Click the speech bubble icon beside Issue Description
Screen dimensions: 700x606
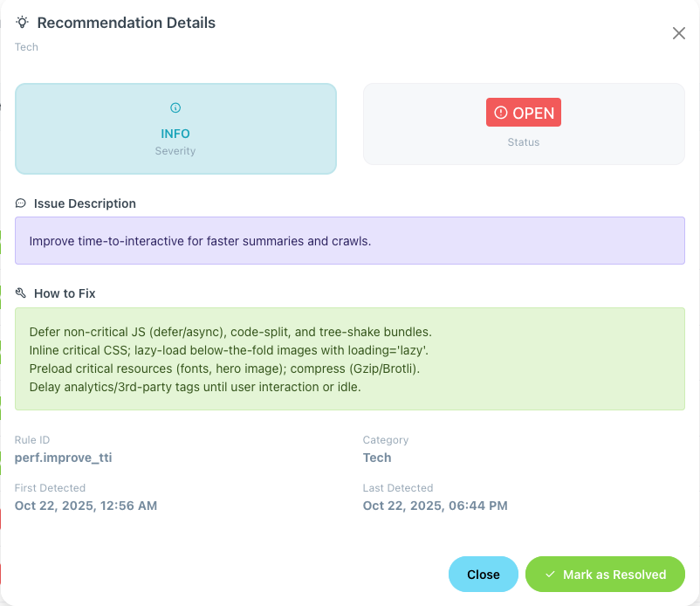[x=21, y=203]
